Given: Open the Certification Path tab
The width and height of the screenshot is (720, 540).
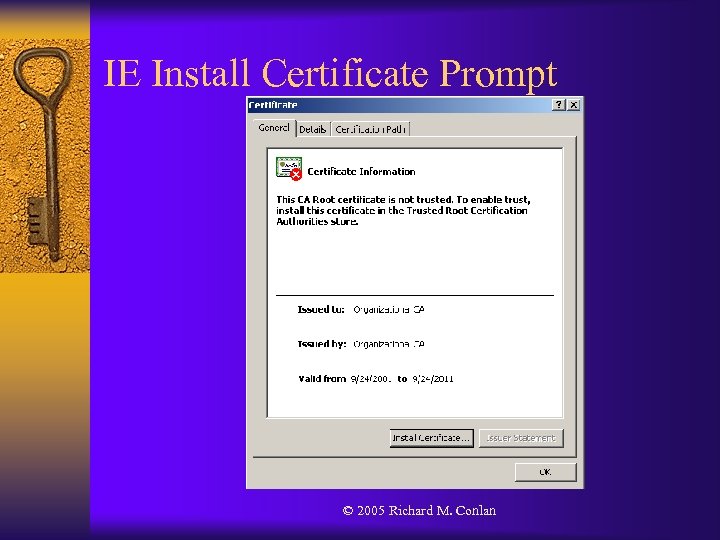Looking at the screenshot, I should [x=370, y=129].
